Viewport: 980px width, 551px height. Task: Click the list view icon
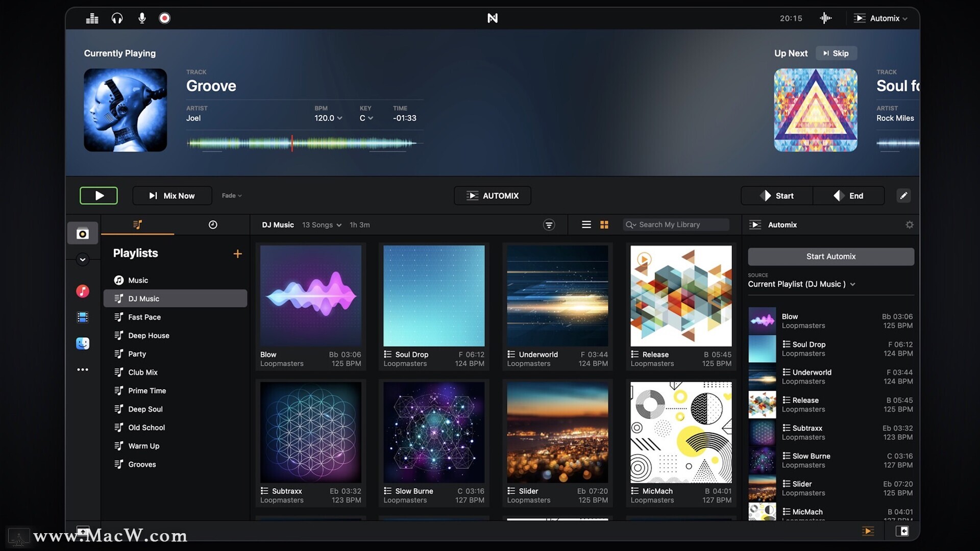585,224
